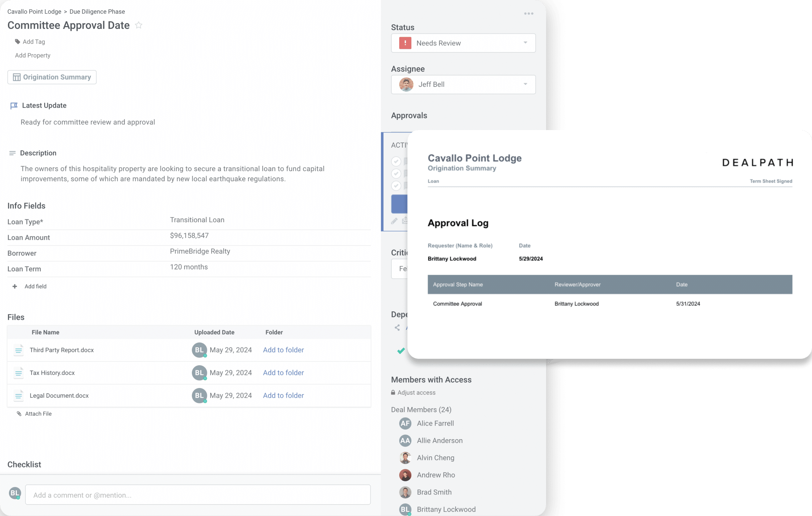
Task: Toggle the star favorite icon next to Committee Approval Date
Action: click(138, 25)
